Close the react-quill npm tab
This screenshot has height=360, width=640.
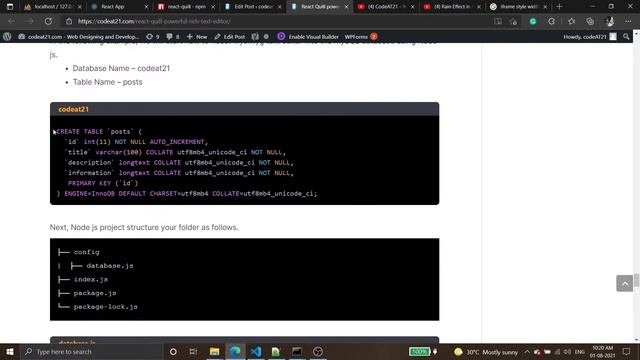213,7
